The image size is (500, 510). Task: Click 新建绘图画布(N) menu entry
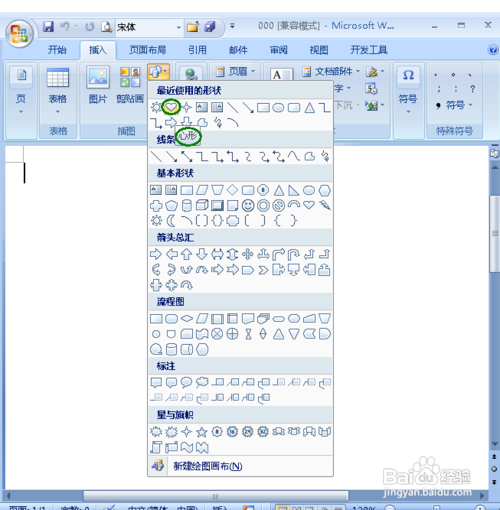[240, 466]
